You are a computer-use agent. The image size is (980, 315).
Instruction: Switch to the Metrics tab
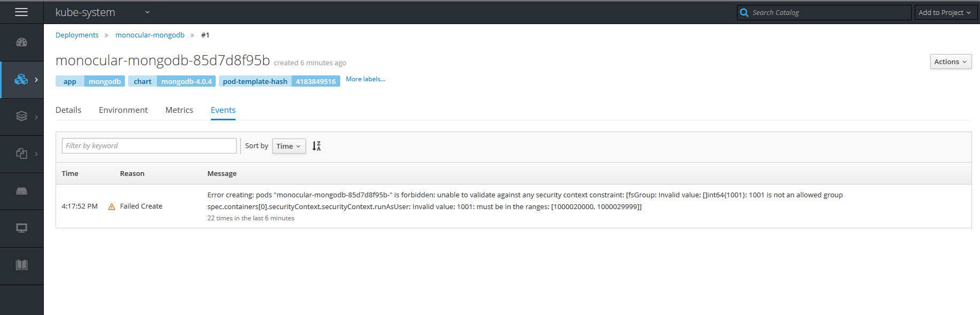point(179,110)
